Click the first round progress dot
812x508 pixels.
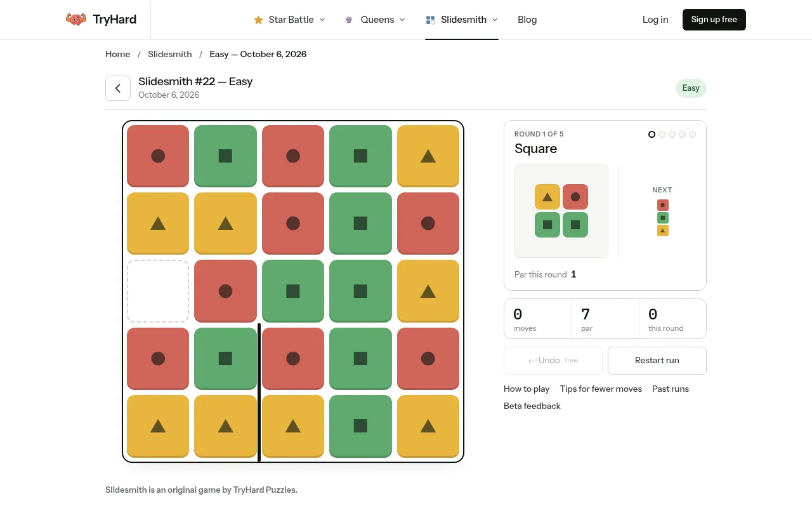point(652,135)
